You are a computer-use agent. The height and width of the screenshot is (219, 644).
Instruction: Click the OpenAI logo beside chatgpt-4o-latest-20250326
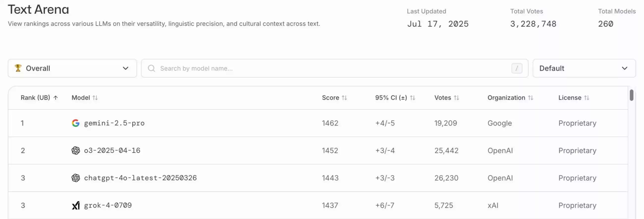(76, 178)
